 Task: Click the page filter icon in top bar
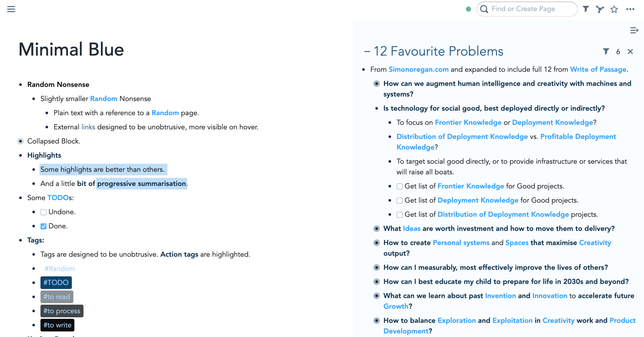click(586, 9)
